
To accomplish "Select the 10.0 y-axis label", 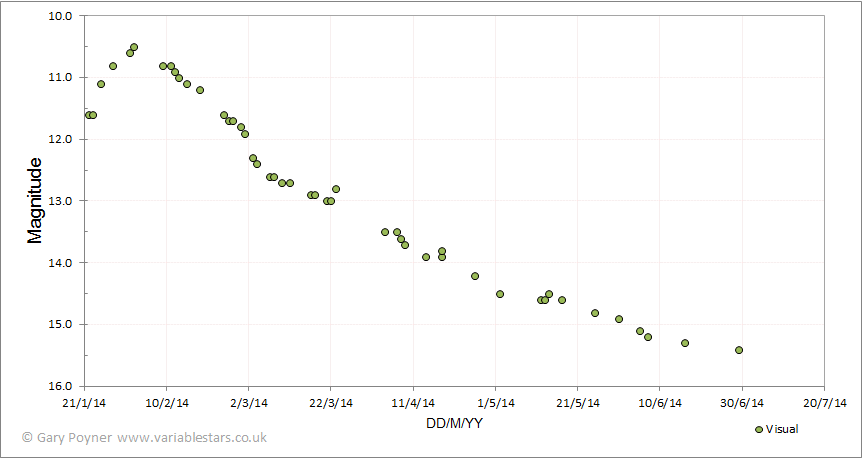I will (61, 15).
